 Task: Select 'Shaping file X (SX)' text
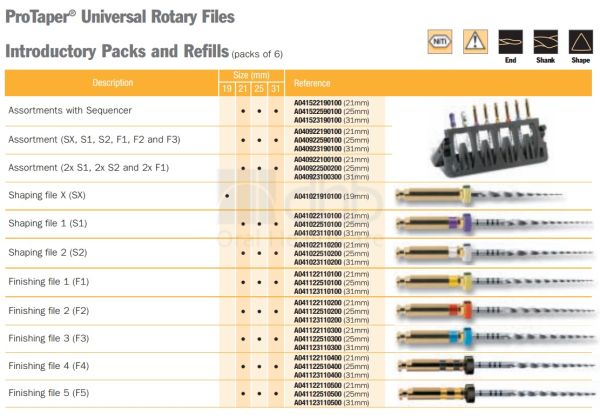click(x=47, y=195)
